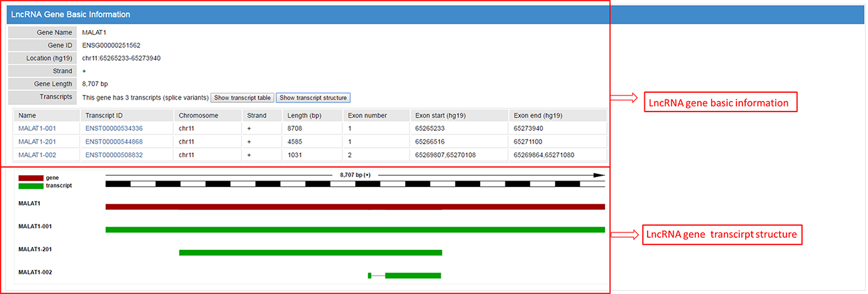Click the Show transcript table button
The image size is (868, 294).
click(x=242, y=98)
